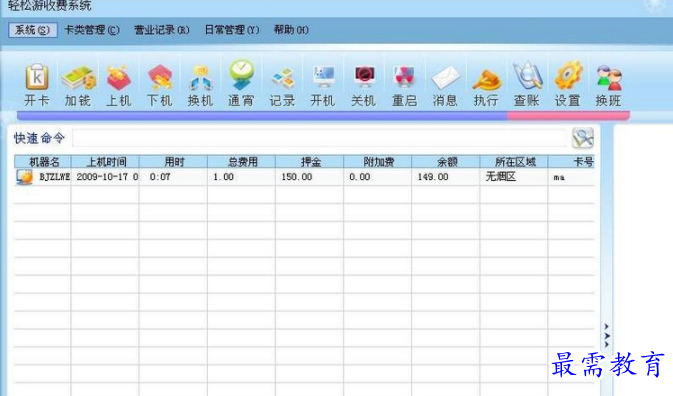Click the 开卡 (open card) icon
This screenshot has width=673, height=396.
click(x=37, y=77)
